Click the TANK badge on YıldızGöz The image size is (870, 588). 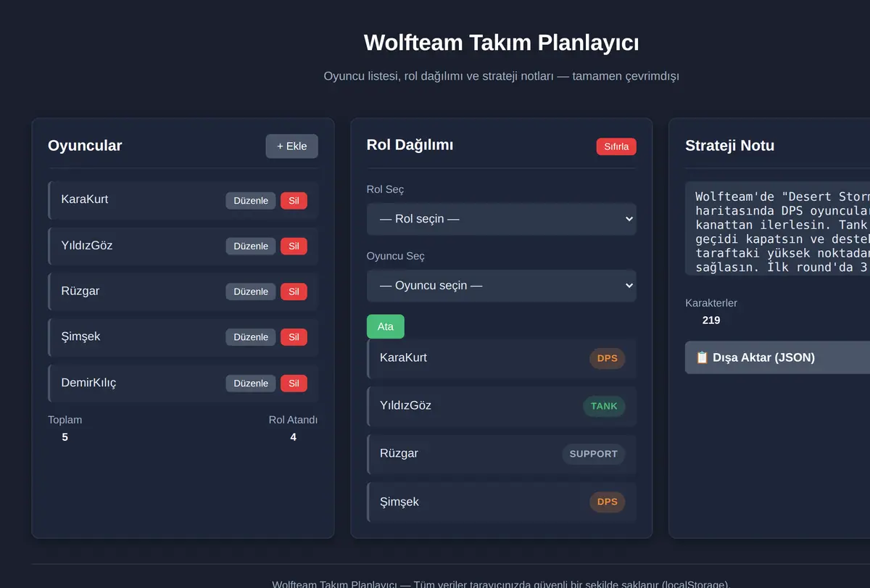tap(604, 406)
